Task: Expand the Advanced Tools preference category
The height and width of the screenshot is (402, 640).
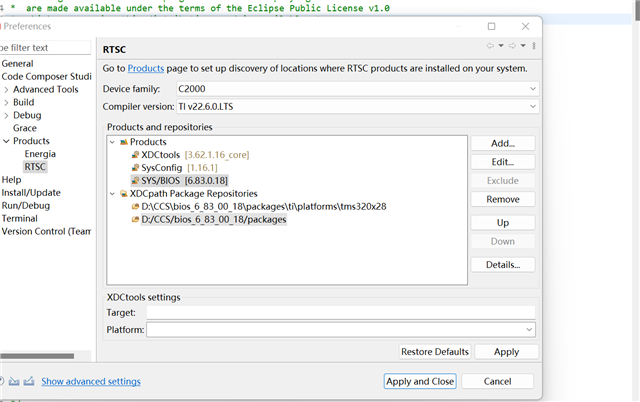Action: click(6, 89)
